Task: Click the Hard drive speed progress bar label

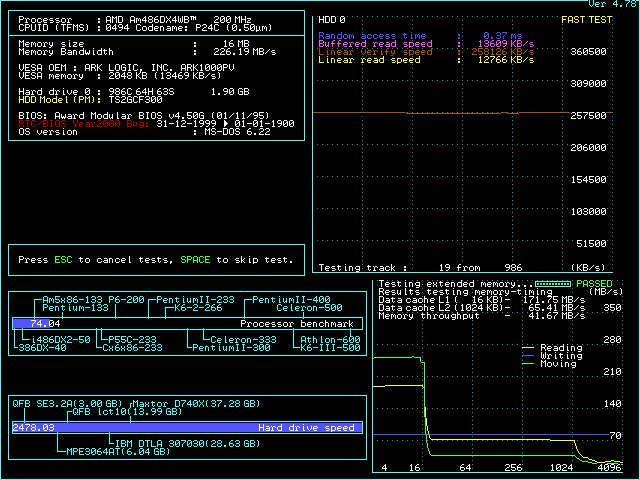Action: click(306, 428)
